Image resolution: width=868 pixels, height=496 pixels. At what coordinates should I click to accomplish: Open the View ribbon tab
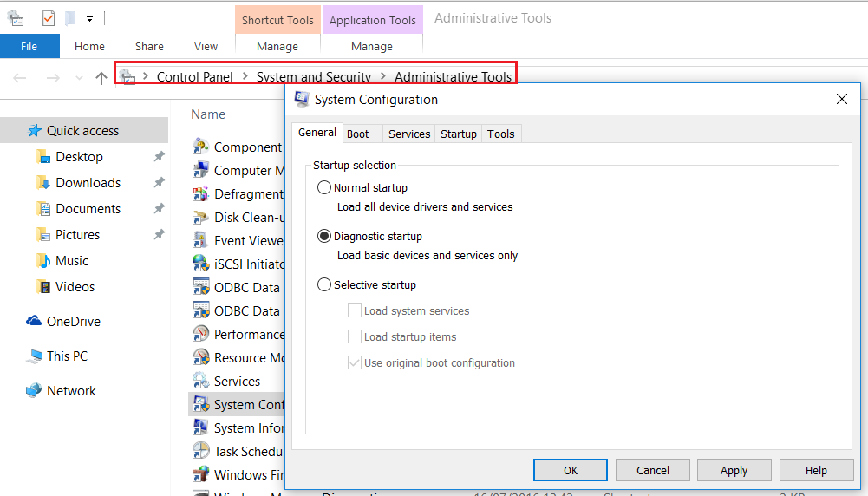click(x=206, y=46)
